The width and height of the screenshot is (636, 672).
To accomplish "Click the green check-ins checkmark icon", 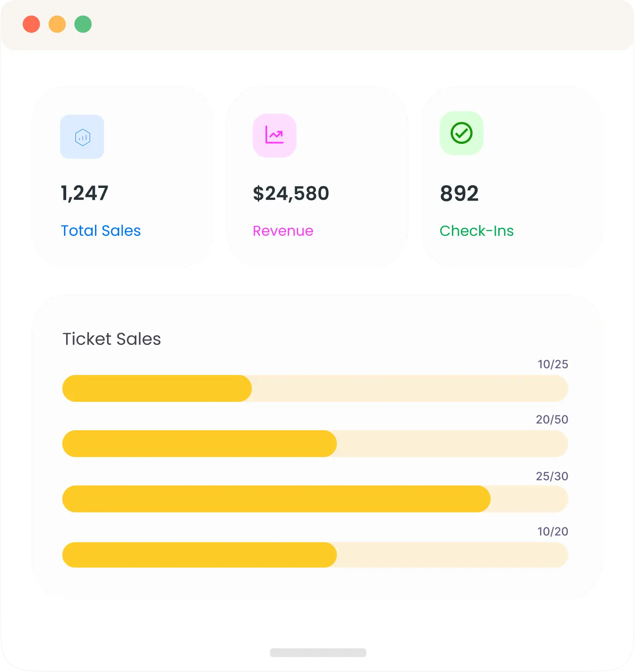I will click(461, 133).
